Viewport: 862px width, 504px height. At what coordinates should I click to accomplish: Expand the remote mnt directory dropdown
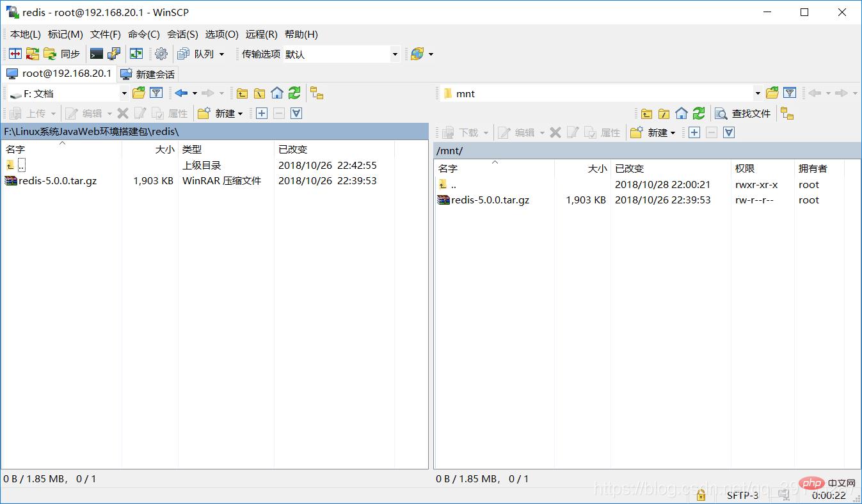pyautogui.click(x=758, y=93)
